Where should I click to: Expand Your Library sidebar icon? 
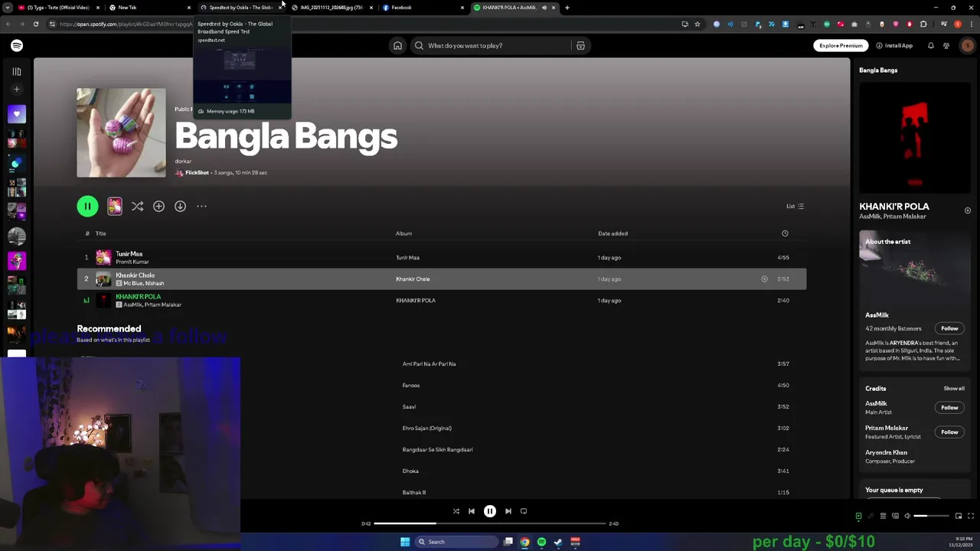(x=17, y=72)
